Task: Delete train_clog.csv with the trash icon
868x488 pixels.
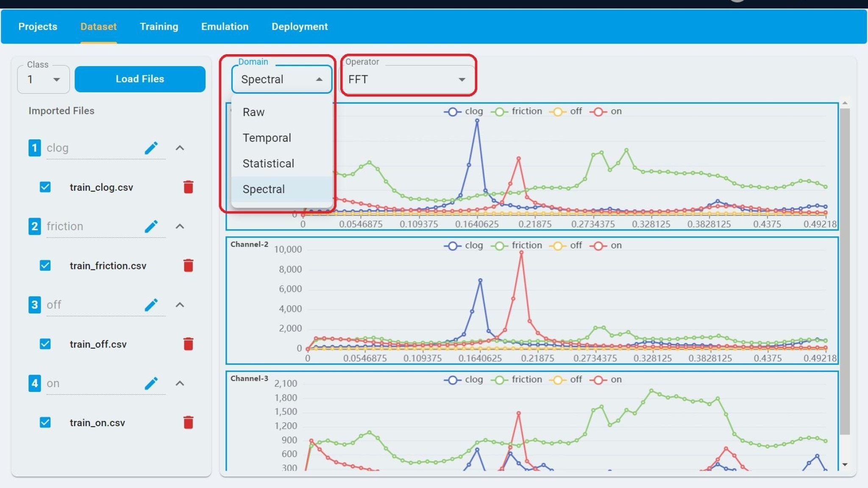Action: pos(188,187)
